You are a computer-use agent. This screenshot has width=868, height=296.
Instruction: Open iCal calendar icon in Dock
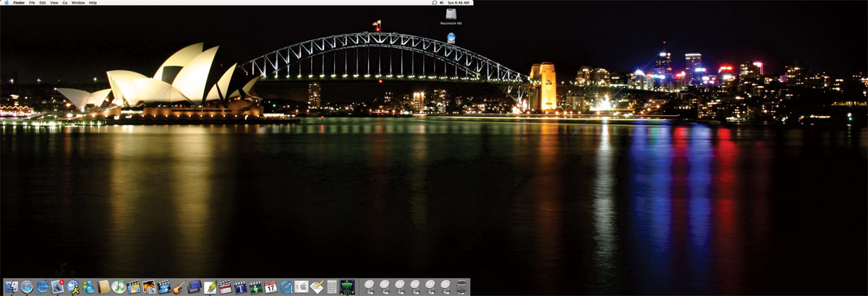point(271,287)
